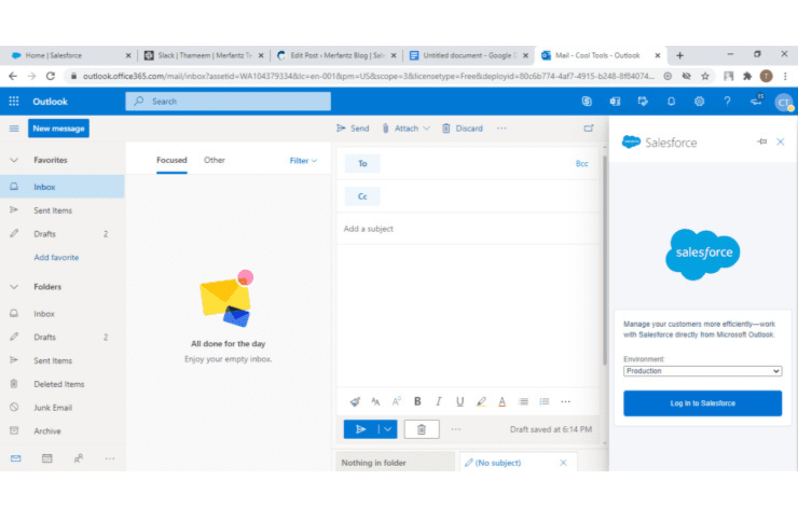Open more apps ellipsis in navigation bottom

[x=109, y=458]
